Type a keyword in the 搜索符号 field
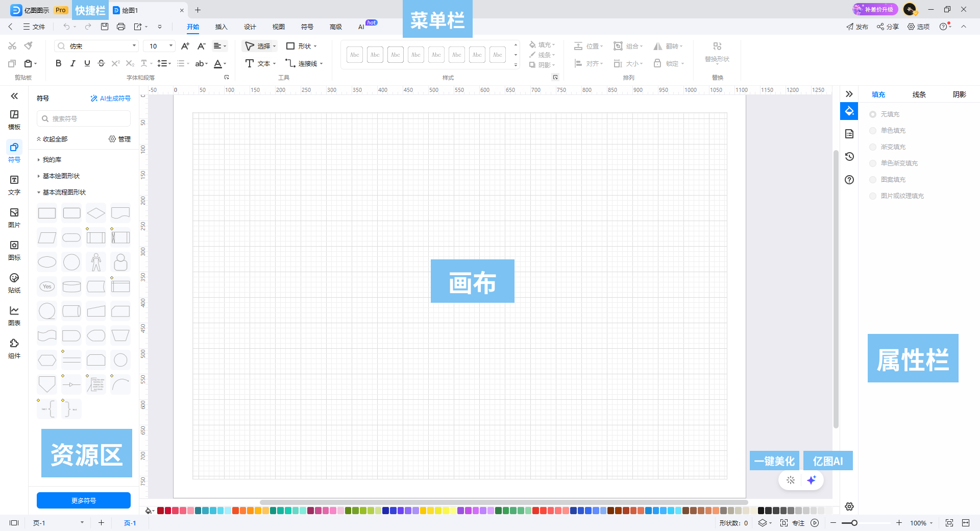 (83, 118)
